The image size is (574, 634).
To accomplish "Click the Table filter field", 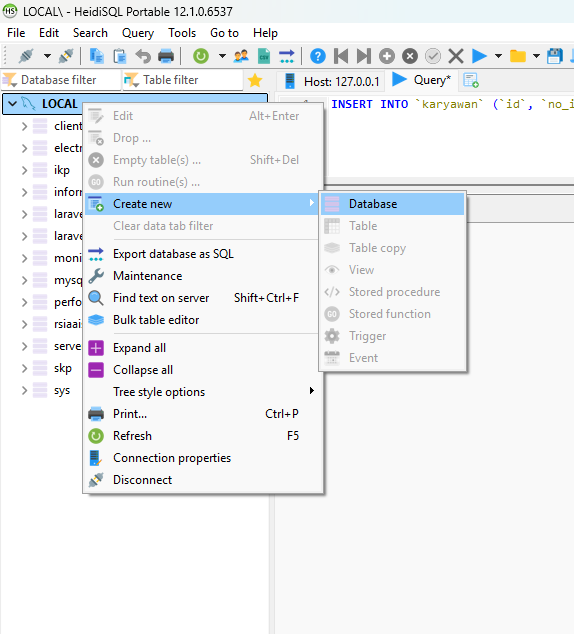I will [x=183, y=80].
